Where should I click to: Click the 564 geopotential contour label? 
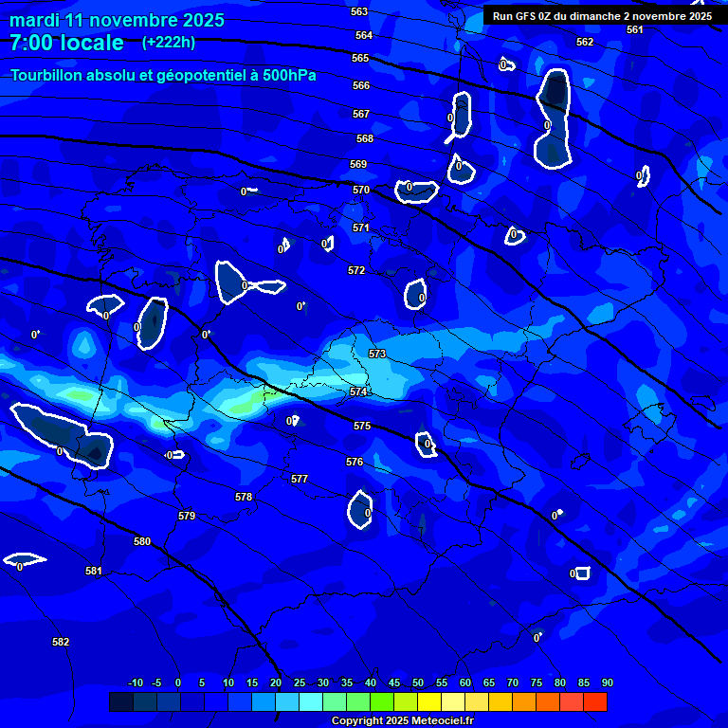(x=364, y=35)
